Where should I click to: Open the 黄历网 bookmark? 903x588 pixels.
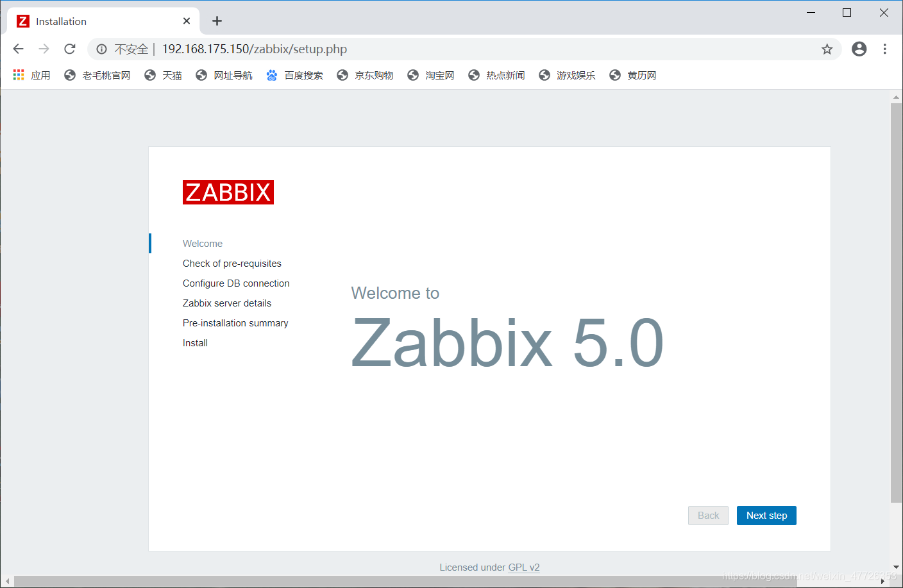[633, 75]
